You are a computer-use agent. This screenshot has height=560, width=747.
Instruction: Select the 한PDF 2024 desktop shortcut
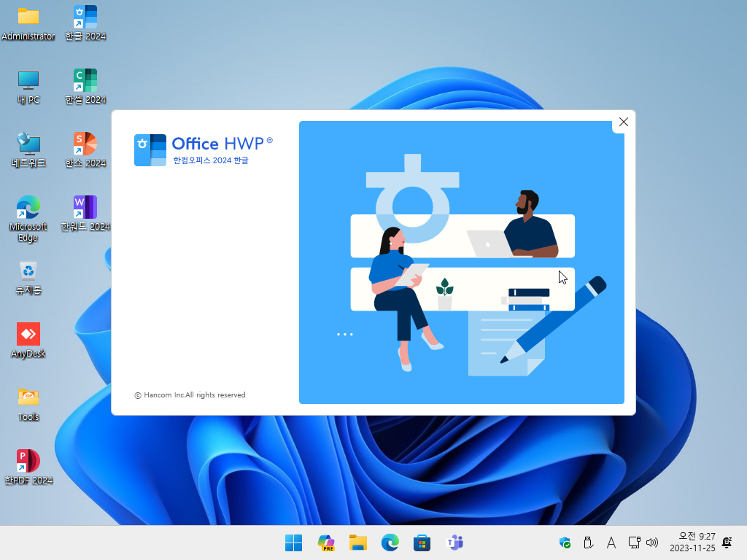tap(28, 467)
